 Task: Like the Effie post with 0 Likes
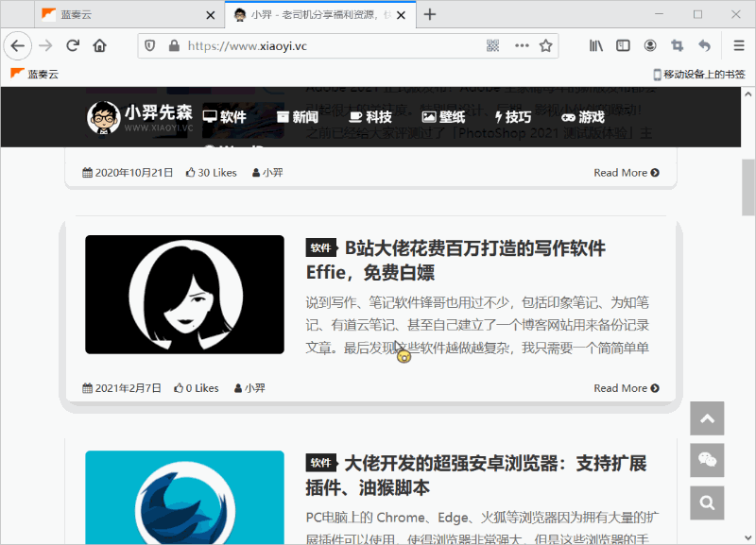pos(197,388)
